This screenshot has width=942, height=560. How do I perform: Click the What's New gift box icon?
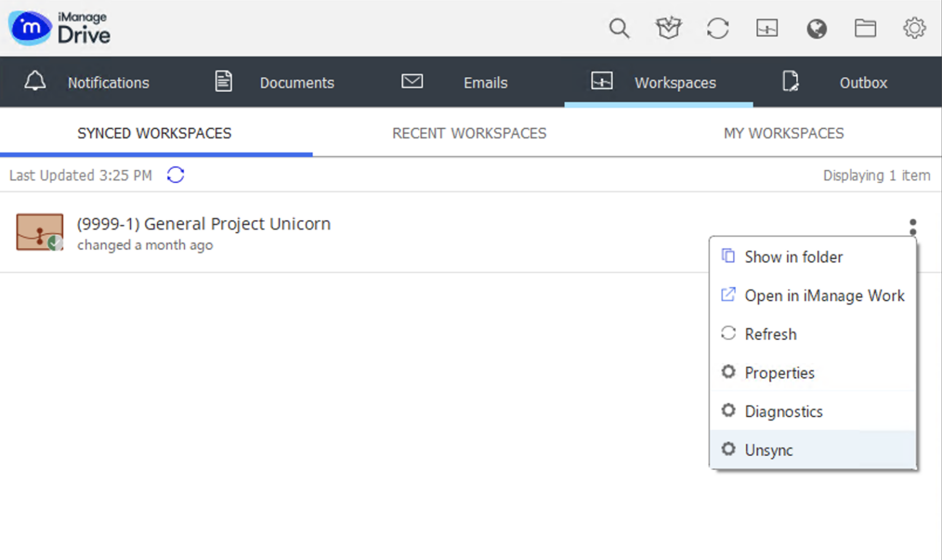pyautogui.click(x=668, y=28)
